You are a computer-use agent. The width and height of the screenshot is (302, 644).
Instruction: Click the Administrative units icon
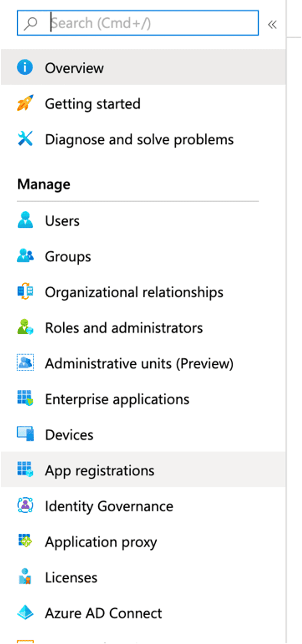pos(25,363)
